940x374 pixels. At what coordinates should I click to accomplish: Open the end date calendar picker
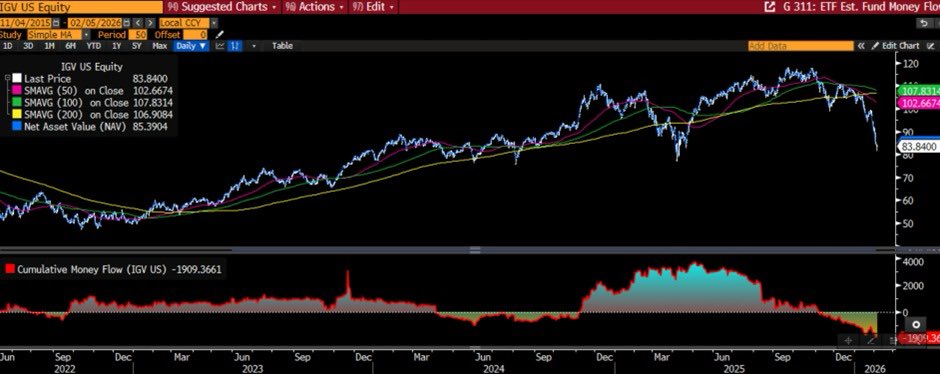coord(126,23)
